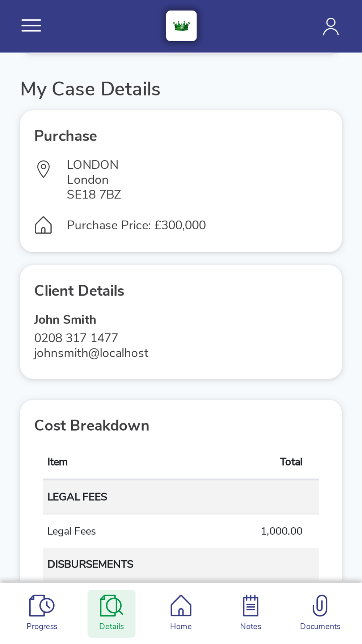This screenshot has height=644, width=362.
Task: Tap the house icon beside Purchase Price
Action: click(x=43, y=225)
